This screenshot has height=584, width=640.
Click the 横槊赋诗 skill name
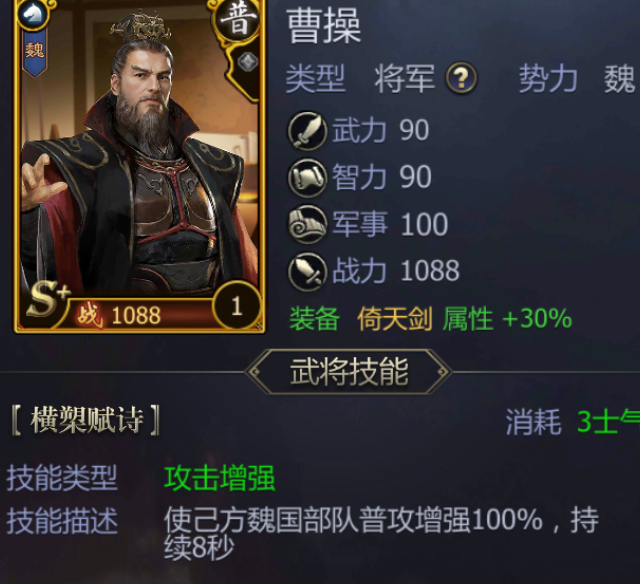(87, 420)
